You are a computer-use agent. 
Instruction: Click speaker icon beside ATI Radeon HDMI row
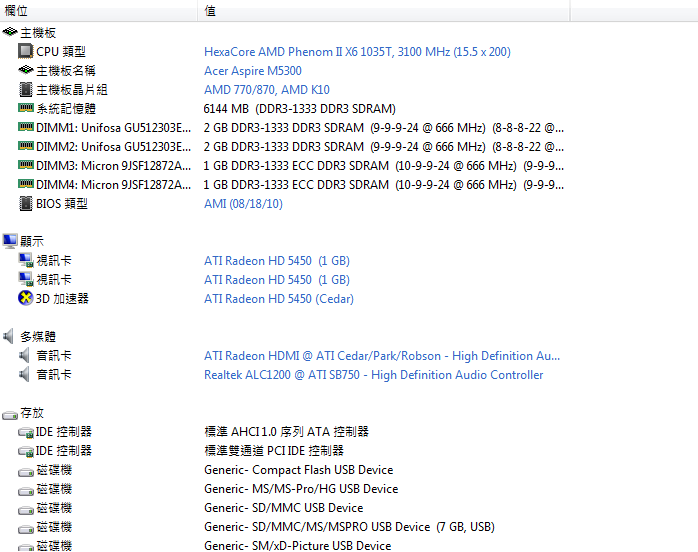[24, 355]
